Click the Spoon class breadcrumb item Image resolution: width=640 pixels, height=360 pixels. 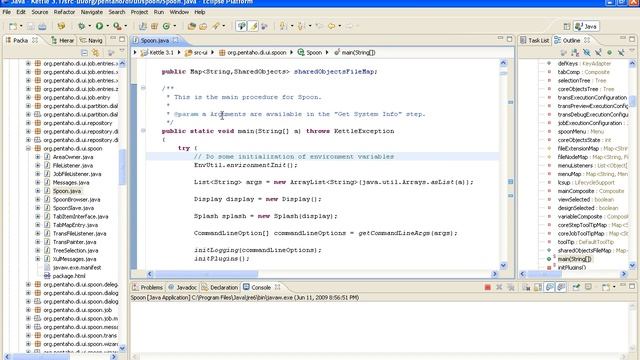[x=310, y=53]
